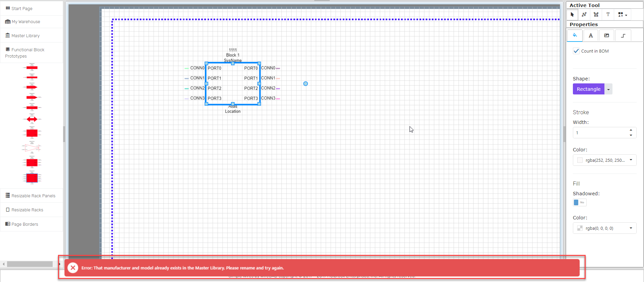This screenshot has height=282, width=644.
Task: Open the Master Library
Action: tap(32, 36)
